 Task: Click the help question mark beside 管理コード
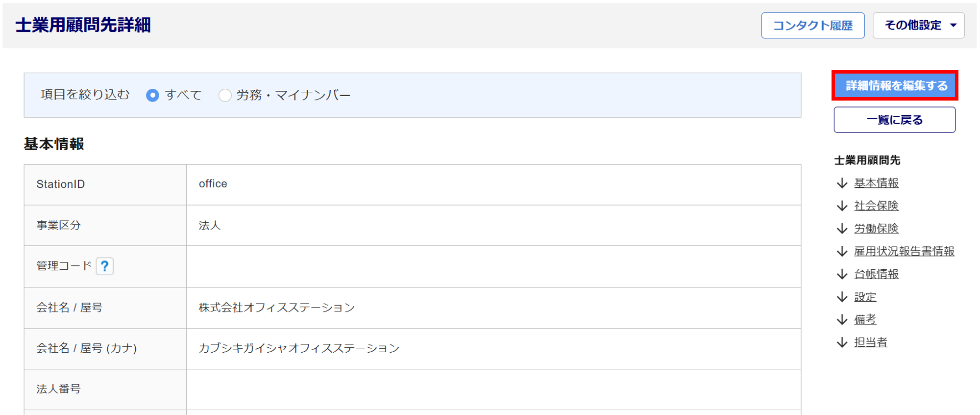pyautogui.click(x=104, y=266)
